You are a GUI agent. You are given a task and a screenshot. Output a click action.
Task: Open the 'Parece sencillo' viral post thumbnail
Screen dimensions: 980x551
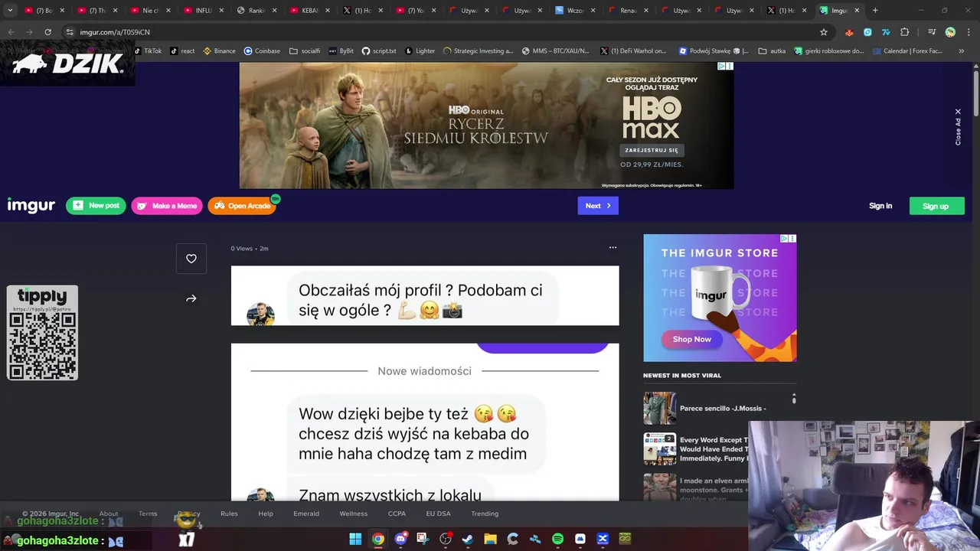(659, 408)
